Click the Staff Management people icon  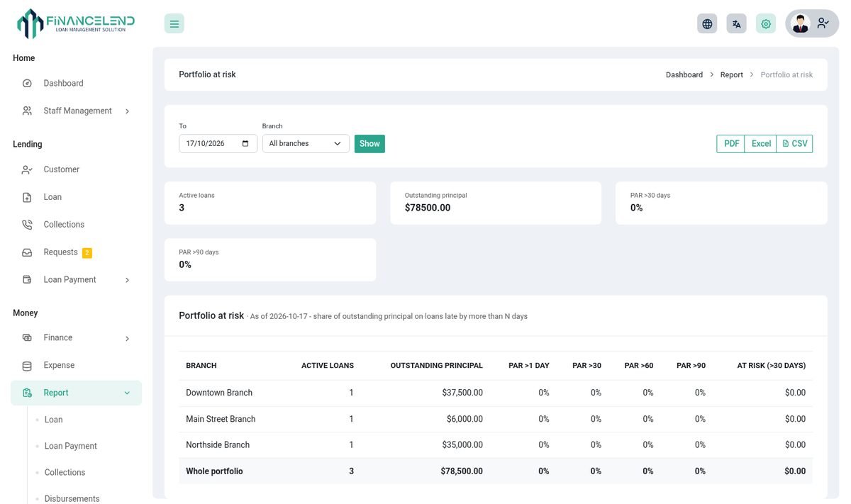coord(27,111)
